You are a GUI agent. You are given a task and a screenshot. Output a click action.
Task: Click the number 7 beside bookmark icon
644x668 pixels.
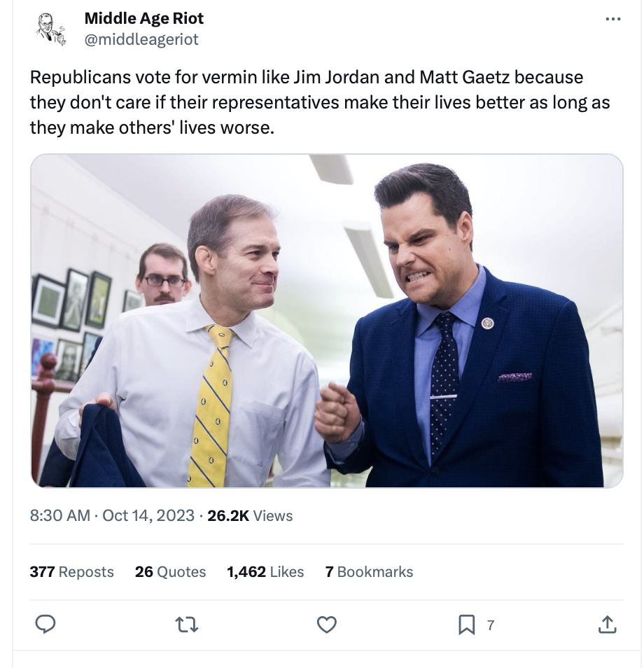point(490,625)
